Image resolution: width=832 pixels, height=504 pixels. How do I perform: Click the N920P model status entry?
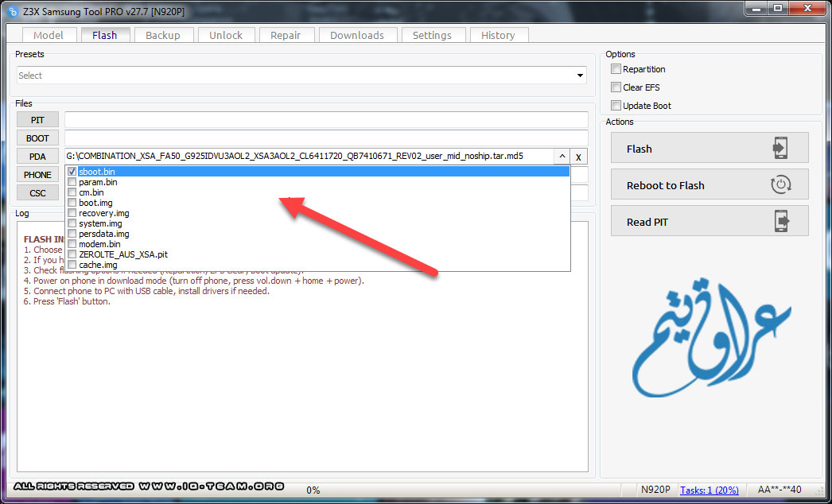click(655, 490)
